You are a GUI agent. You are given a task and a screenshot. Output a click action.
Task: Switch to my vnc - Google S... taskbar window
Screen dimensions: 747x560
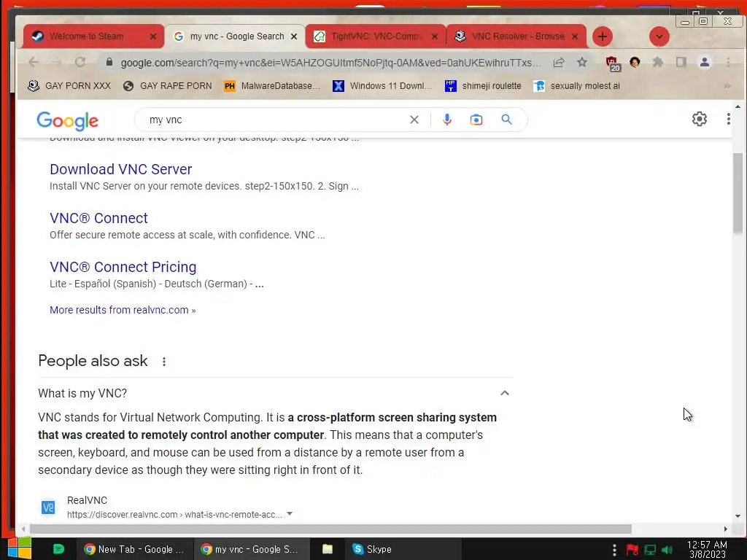[252, 549]
